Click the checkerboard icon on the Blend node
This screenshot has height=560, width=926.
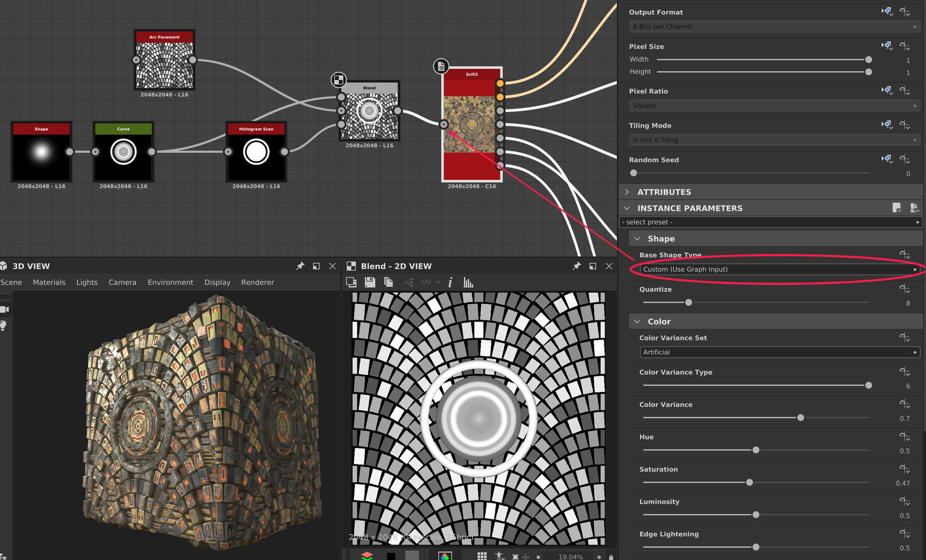point(339,80)
